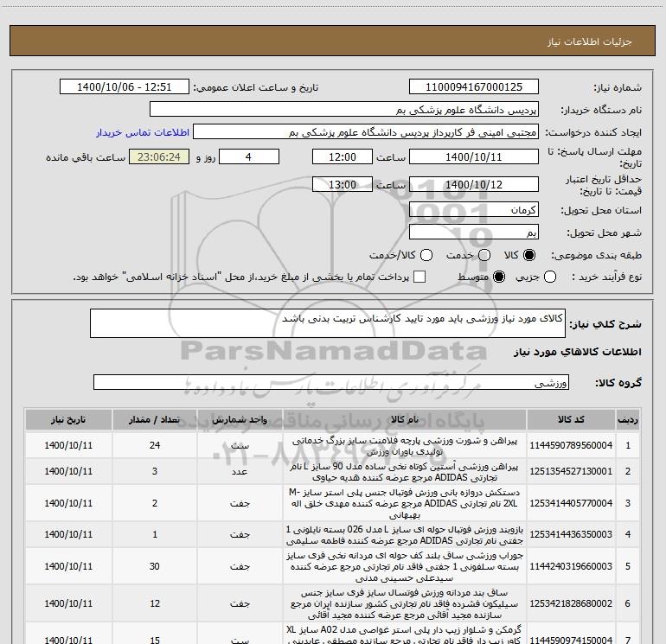Choose the جزیی purchase type radio

[x=549, y=277]
